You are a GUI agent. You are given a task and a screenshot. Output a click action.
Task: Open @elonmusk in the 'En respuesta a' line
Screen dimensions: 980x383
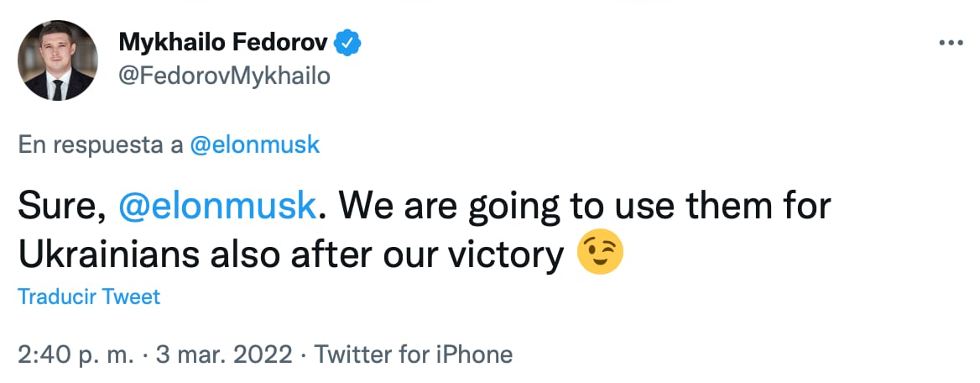click(x=255, y=144)
